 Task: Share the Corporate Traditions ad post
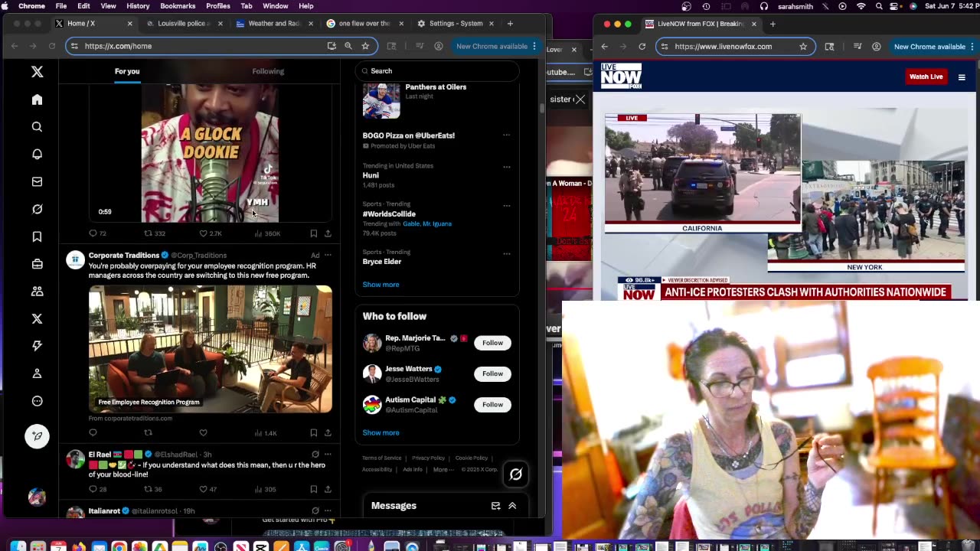point(328,433)
